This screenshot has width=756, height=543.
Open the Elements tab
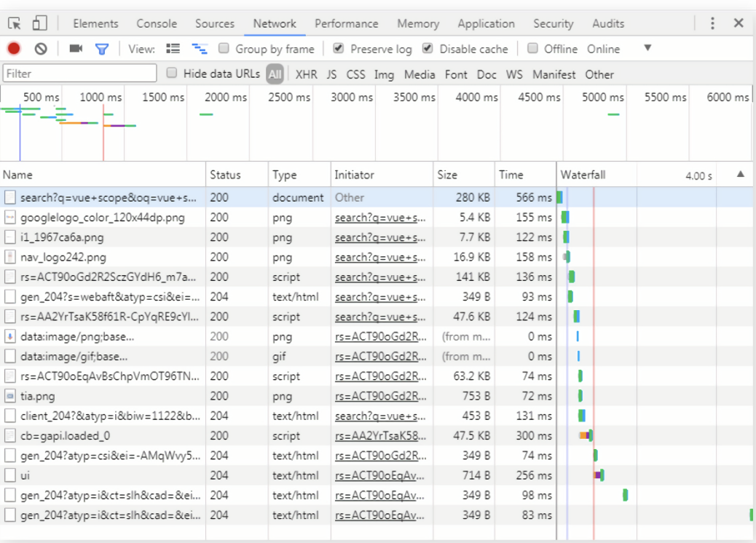coord(95,23)
